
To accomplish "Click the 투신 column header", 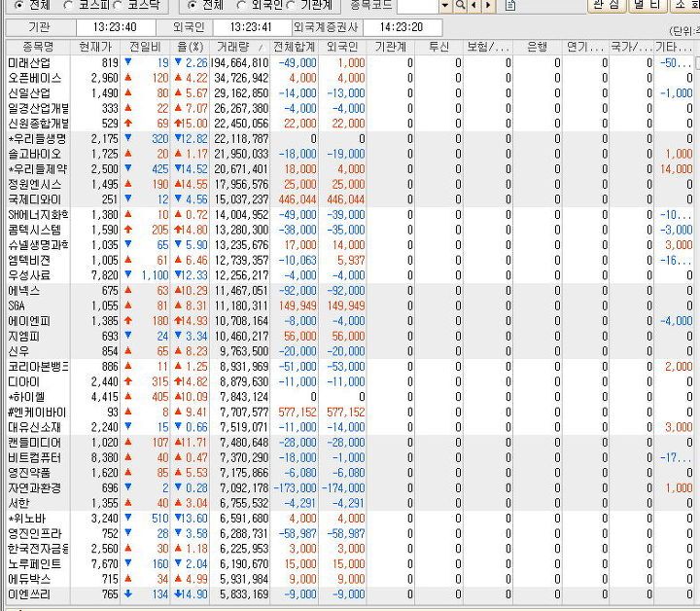I will pos(438,47).
